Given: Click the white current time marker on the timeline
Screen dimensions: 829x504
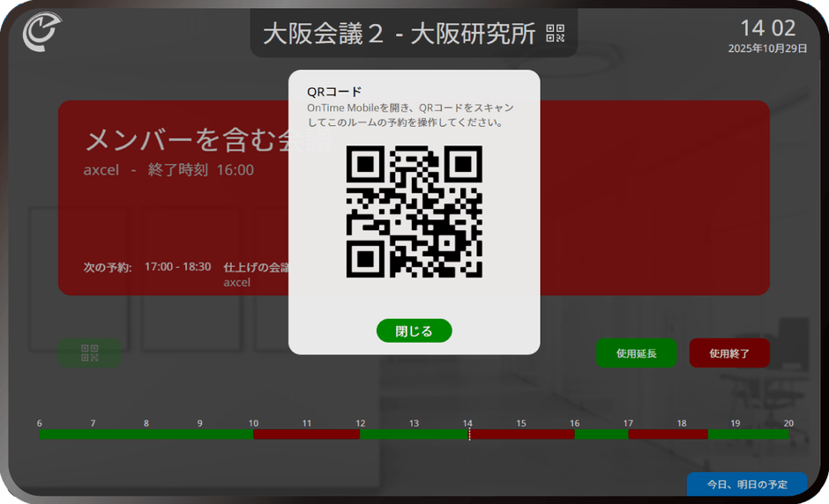Looking at the screenshot, I should click(469, 434).
